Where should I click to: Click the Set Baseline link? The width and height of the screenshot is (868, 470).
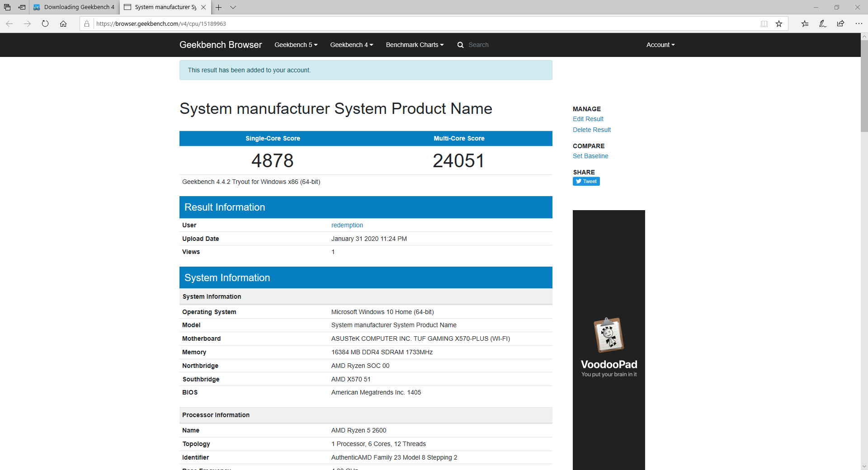pyautogui.click(x=590, y=156)
